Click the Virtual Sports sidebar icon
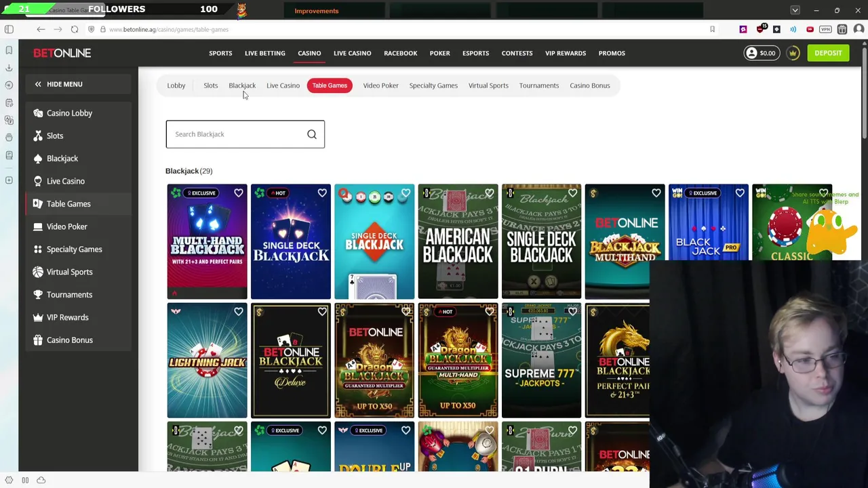 (x=38, y=272)
